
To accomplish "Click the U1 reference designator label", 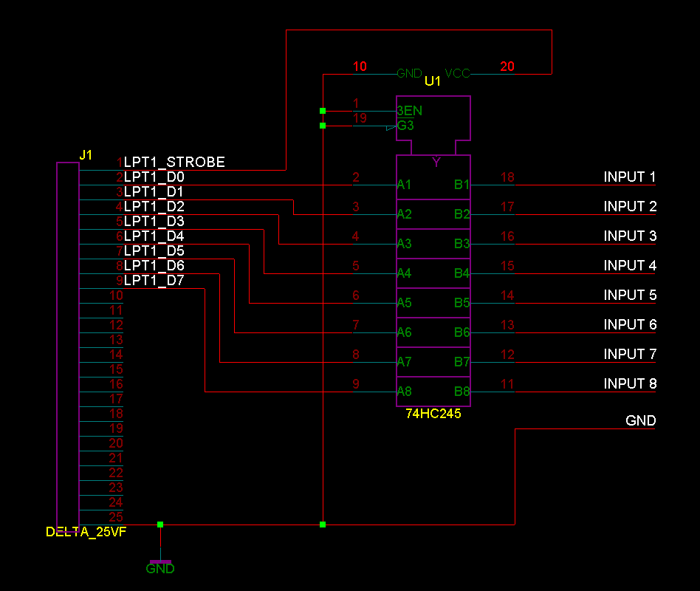I will coord(432,81).
